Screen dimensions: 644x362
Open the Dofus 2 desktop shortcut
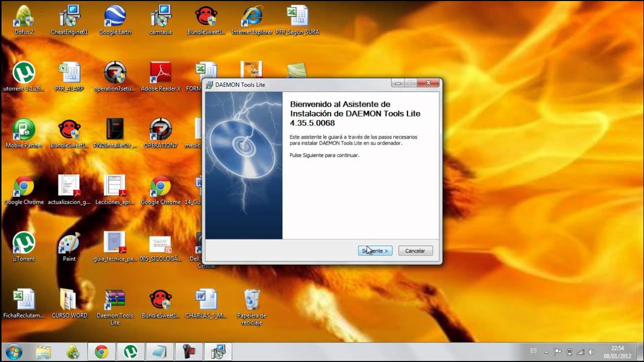(x=24, y=21)
